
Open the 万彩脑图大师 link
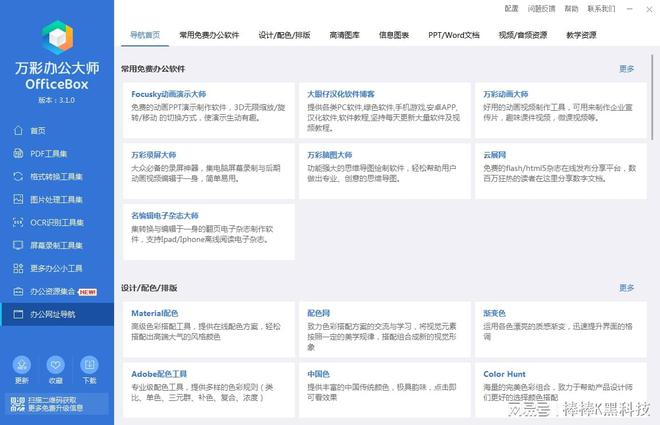click(330, 155)
